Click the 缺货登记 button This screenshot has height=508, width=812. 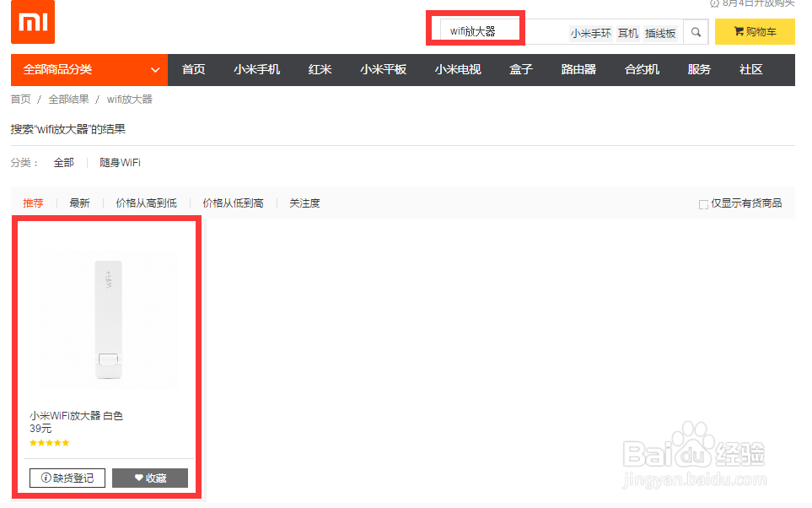click(x=67, y=478)
